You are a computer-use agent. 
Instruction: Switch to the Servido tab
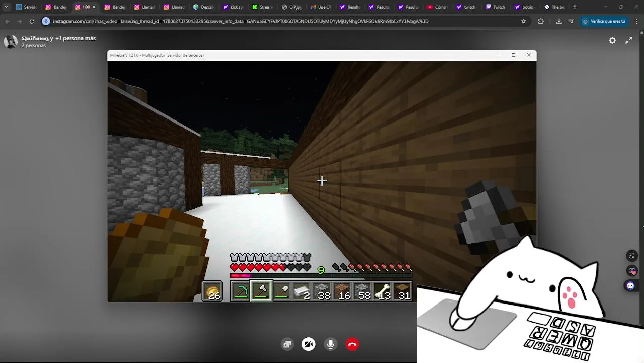[x=27, y=7]
